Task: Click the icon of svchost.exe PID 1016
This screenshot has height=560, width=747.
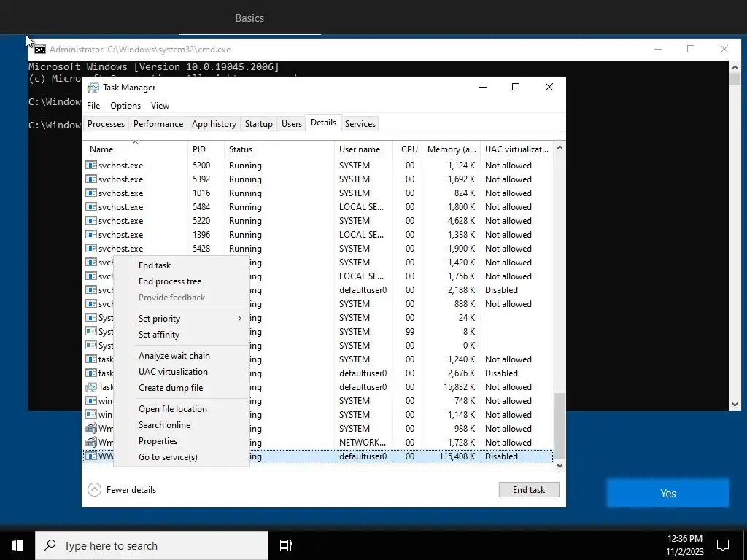Action: point(91,192)
